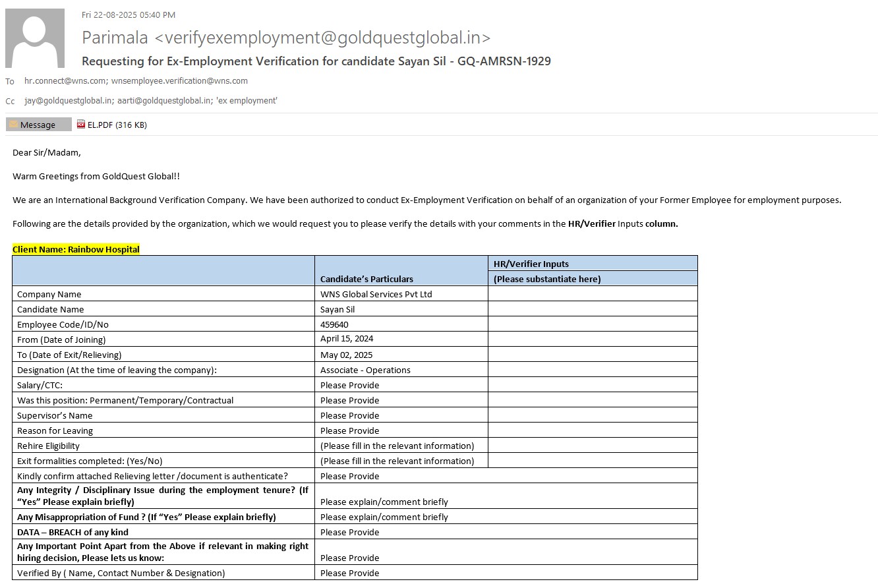The height and width of the screenshot is (588, 878).
Task: Click HR/Verifier input cell for Reason for Leaving
Action: [592, 430]
